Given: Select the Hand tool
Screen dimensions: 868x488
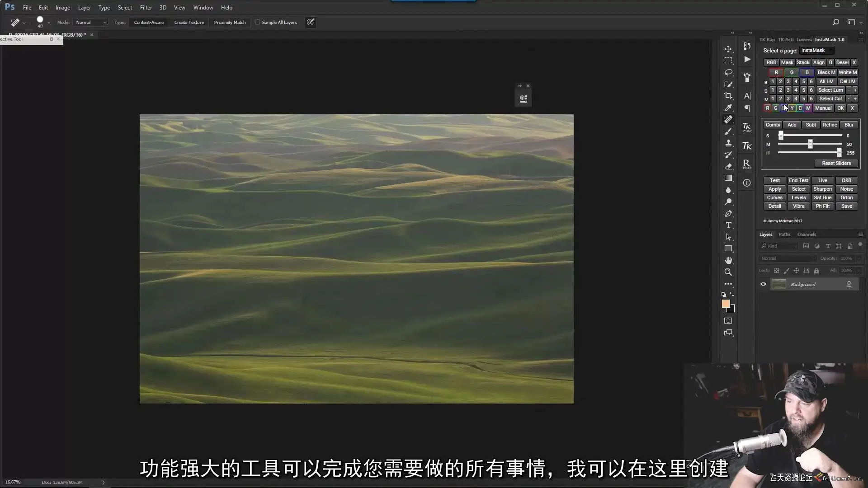Looking at the screenshot, I should tap(728, 260).
